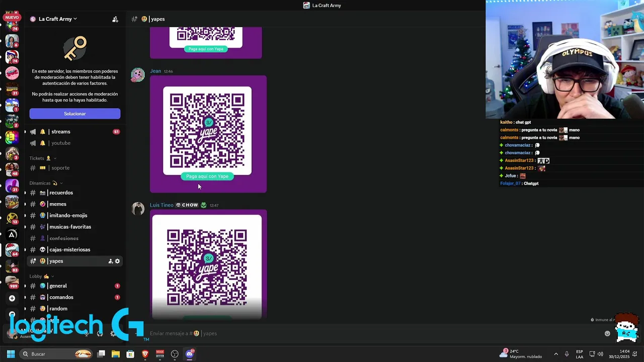Open the server icon with badge 2
Viewport: 644px width, 362px height.
point(12,121)
